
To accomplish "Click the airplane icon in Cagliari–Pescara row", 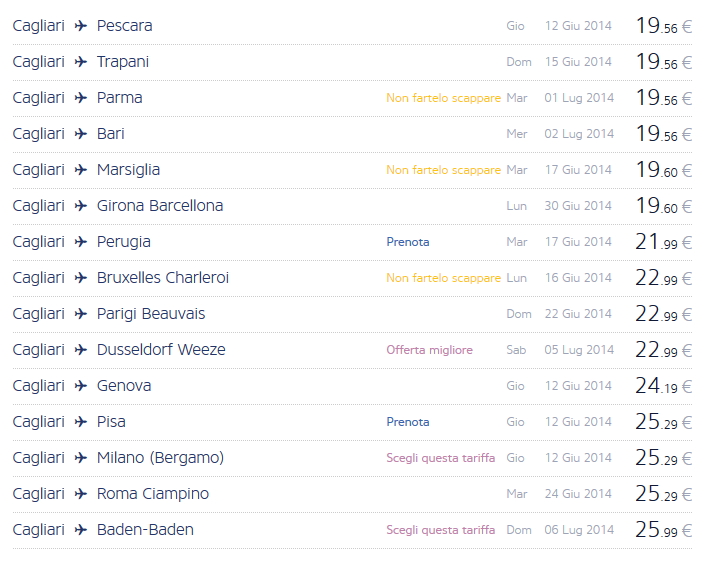I will click(x=81, y=26).
